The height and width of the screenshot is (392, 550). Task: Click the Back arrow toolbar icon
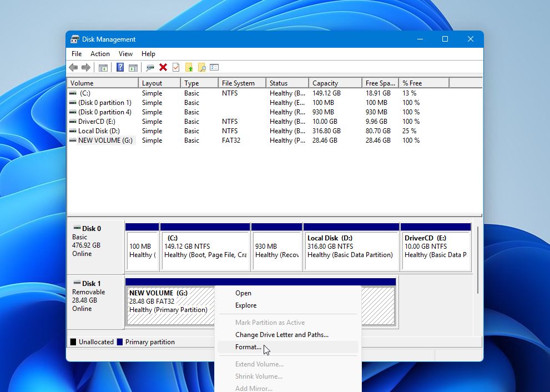click(73, 67)
